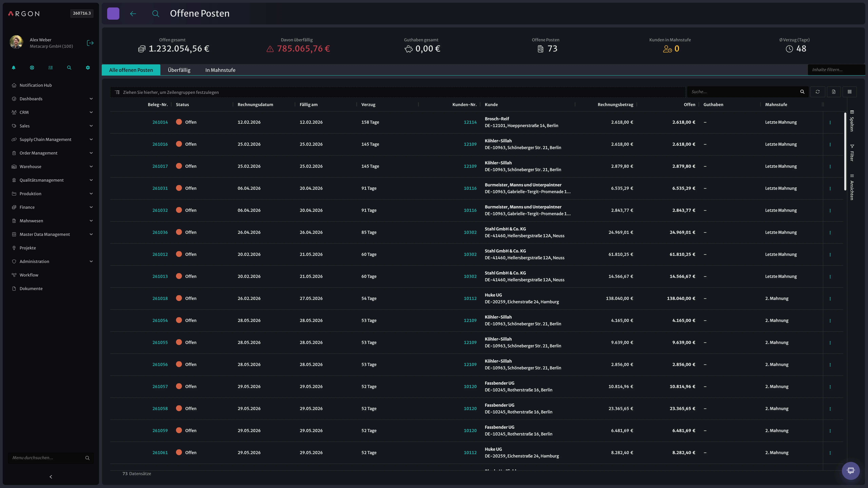868x488 pixels.
Task: Click the magnifier in the Suche field
Action: 802,92
